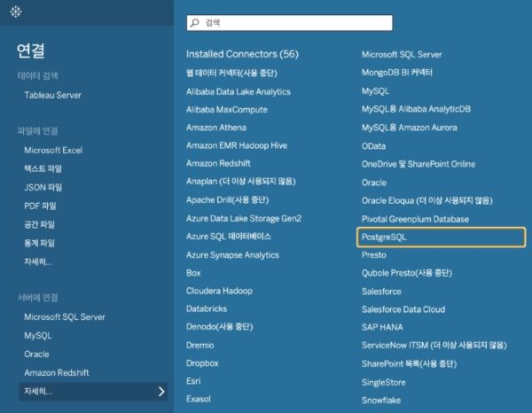Select Dremio connector

(199, 346)
